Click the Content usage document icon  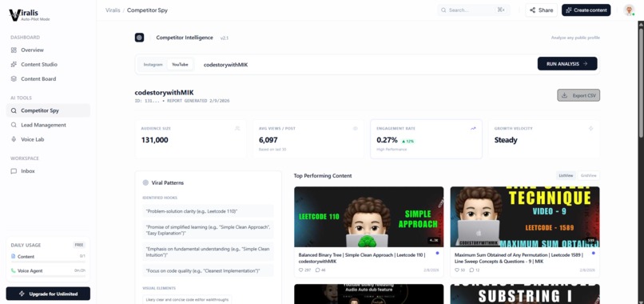(13, 256)
